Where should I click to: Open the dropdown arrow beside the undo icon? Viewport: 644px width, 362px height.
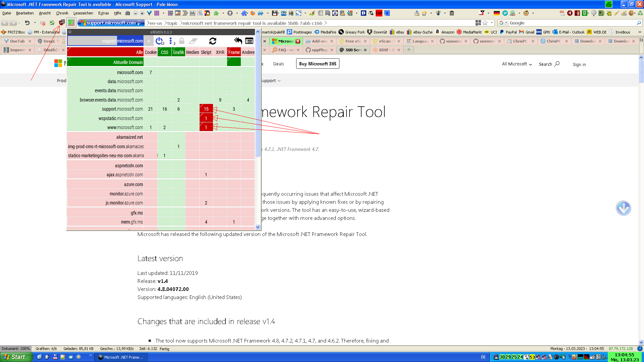[35, 23]
